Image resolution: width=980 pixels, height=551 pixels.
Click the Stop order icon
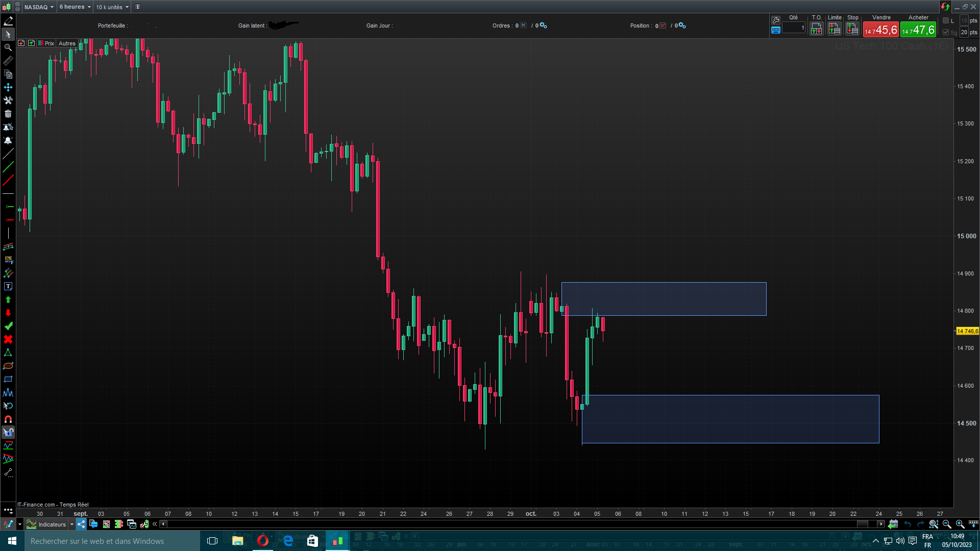tap(852, 29)
